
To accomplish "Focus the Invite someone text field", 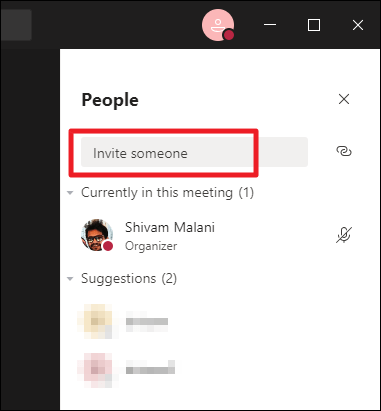I will pyautogui.click(x=194, y=152).
